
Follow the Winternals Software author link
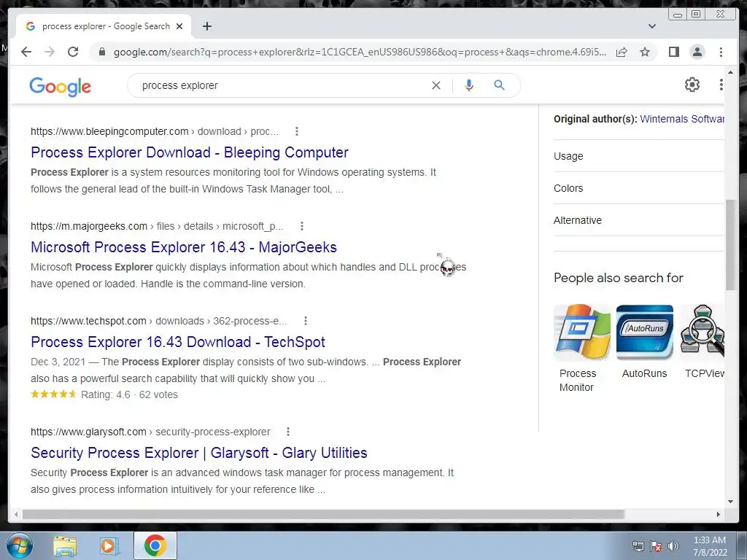[x=682, y=119]
